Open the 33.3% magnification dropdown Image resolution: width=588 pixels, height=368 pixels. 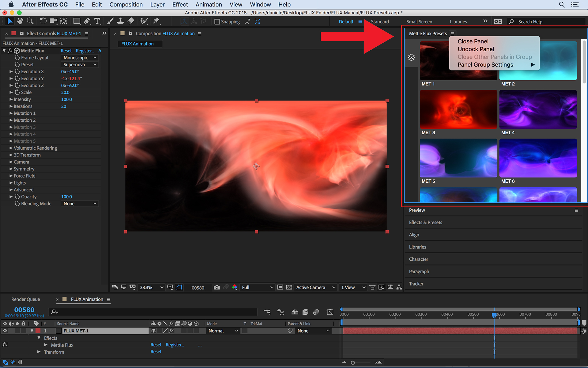tap(152, 287)
